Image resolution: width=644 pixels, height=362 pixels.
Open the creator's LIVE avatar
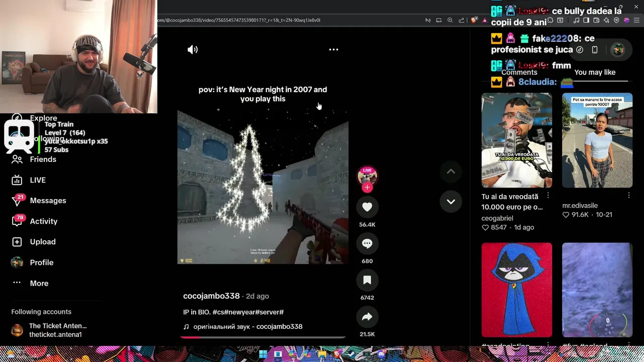(x=367, y=176)
